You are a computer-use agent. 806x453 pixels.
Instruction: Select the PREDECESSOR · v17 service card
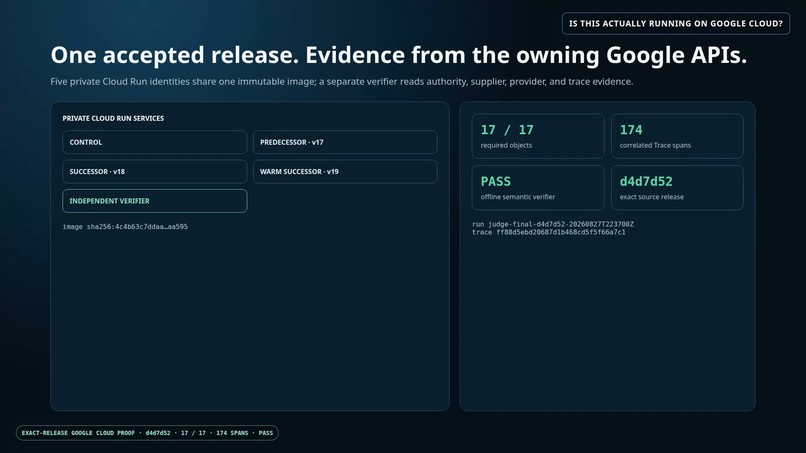coord(345,142)
